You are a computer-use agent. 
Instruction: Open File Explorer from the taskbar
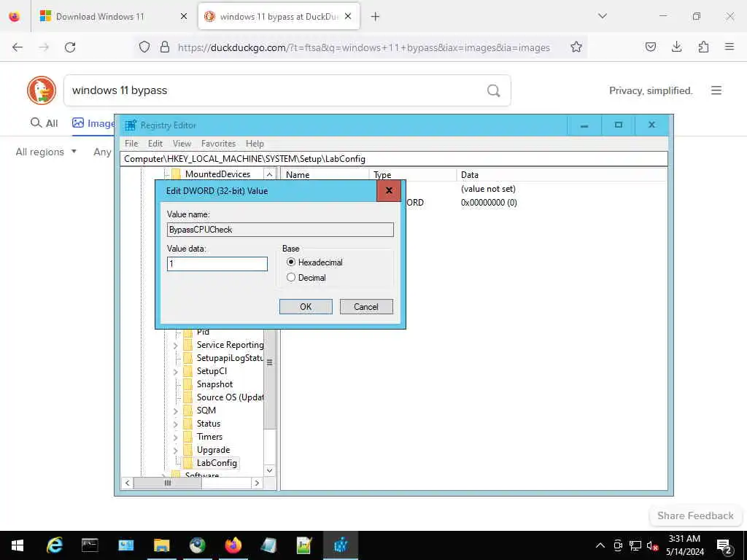point(161,545)
